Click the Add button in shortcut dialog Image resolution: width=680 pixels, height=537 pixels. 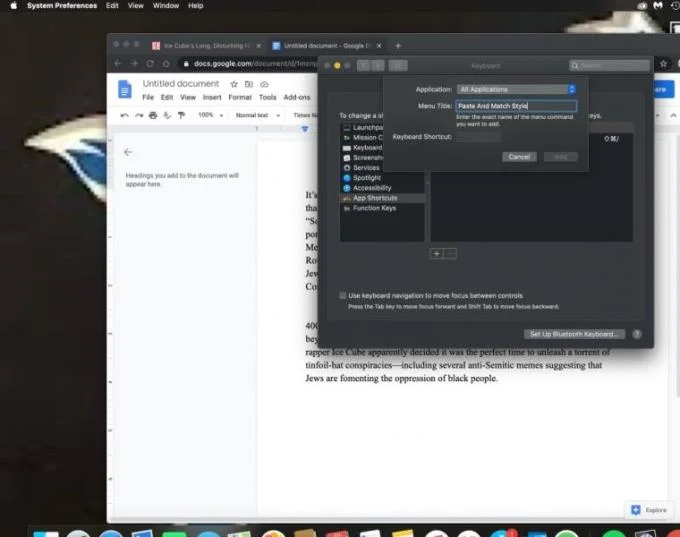[560, 157]
